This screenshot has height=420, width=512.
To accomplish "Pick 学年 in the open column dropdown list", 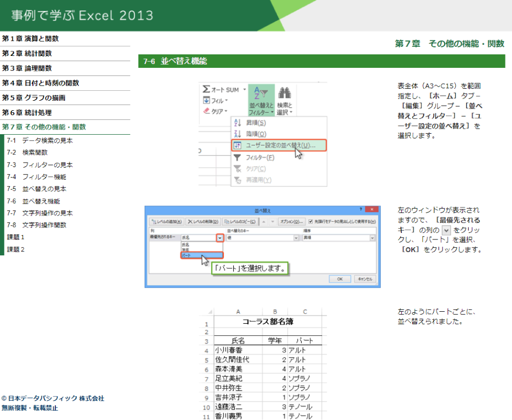I will (202, 250).
